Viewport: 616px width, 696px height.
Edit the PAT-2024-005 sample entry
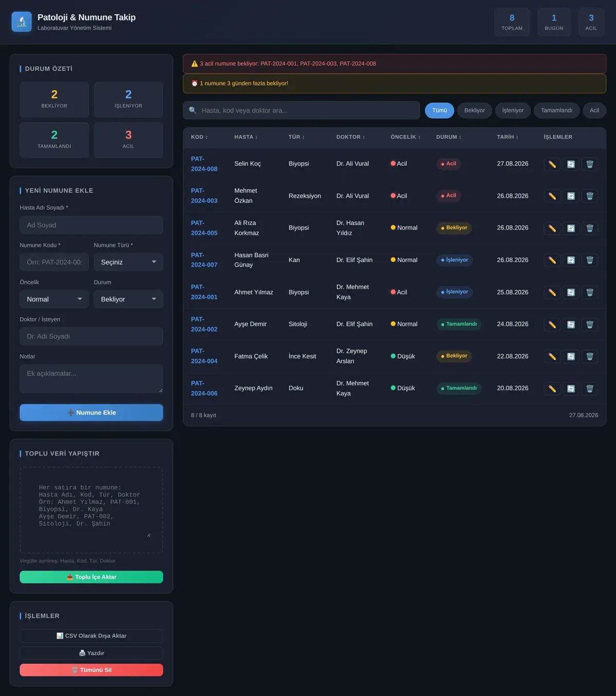(552, 229)
